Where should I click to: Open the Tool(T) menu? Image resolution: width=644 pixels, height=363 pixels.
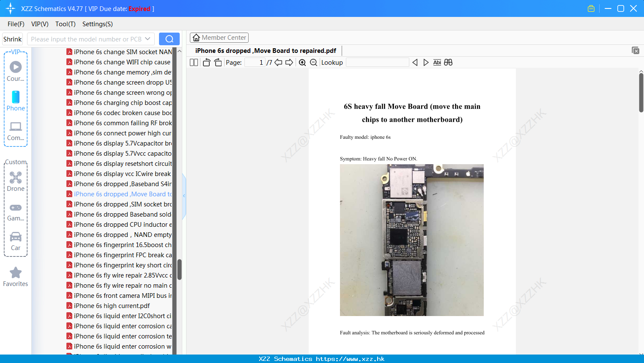click(x=66, y=24)
